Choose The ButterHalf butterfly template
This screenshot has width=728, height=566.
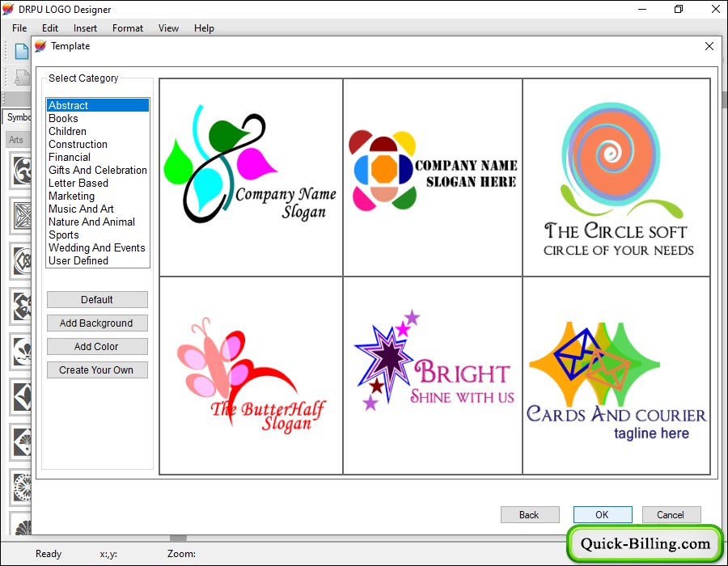[251, 375]
